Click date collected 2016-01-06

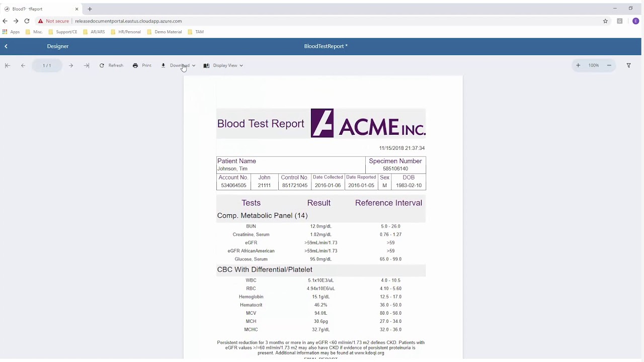328,186
